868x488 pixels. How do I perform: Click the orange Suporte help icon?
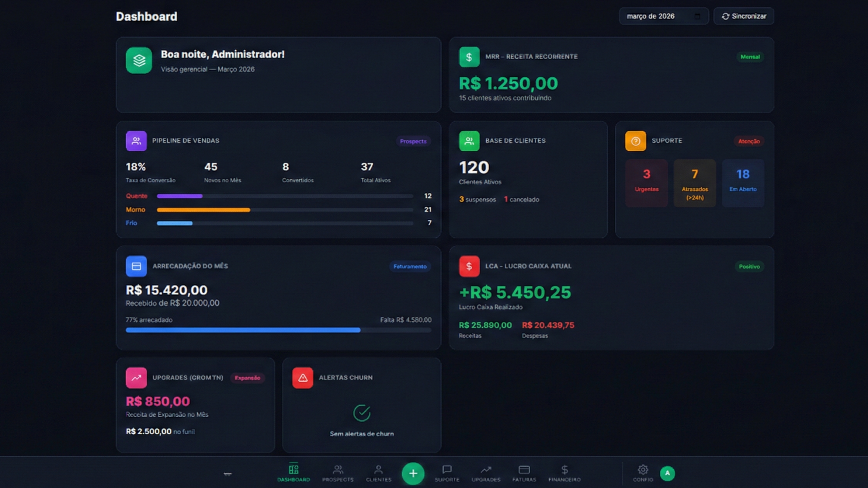pyautogui.click(x=635, y=141)
